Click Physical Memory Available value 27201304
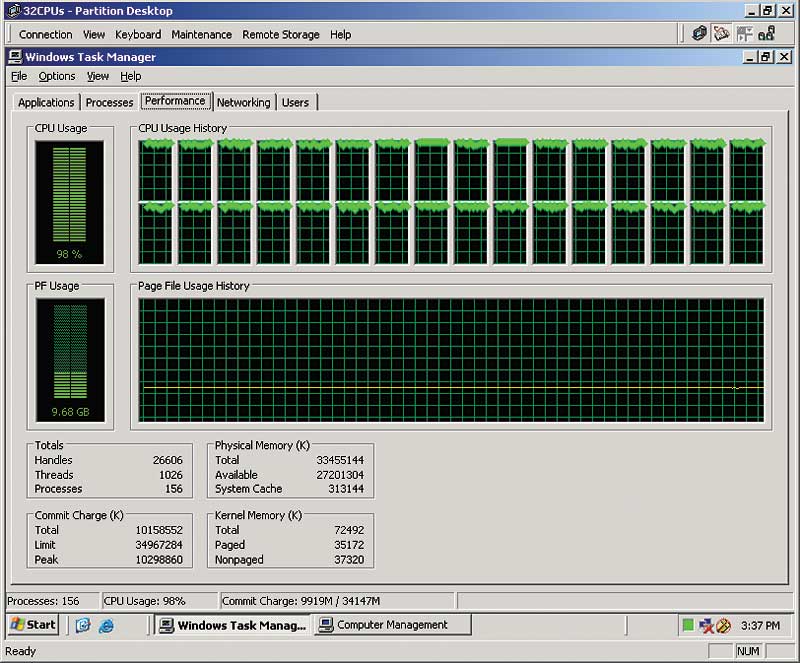 coord(340,475)
